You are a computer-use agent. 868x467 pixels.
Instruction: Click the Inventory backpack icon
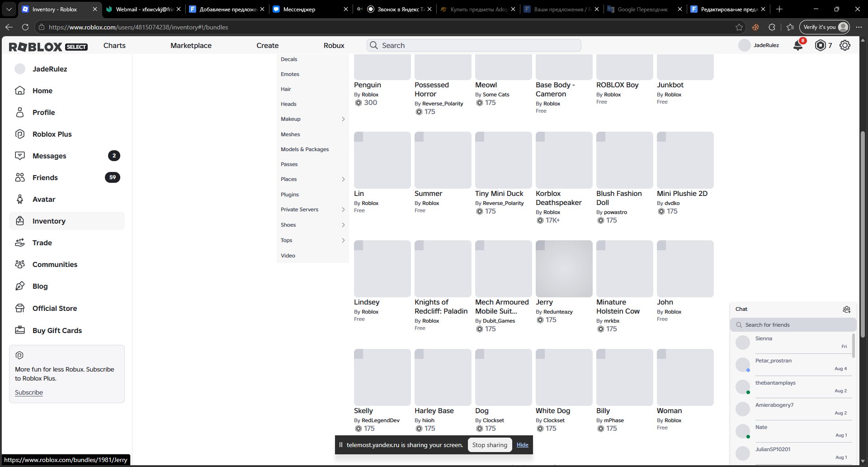[20, 221]
